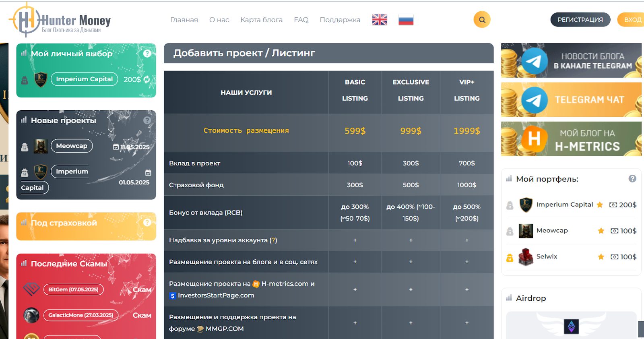
Task: Open Imperium Capital in Мой личный выбор
Action: click(85, 79)
